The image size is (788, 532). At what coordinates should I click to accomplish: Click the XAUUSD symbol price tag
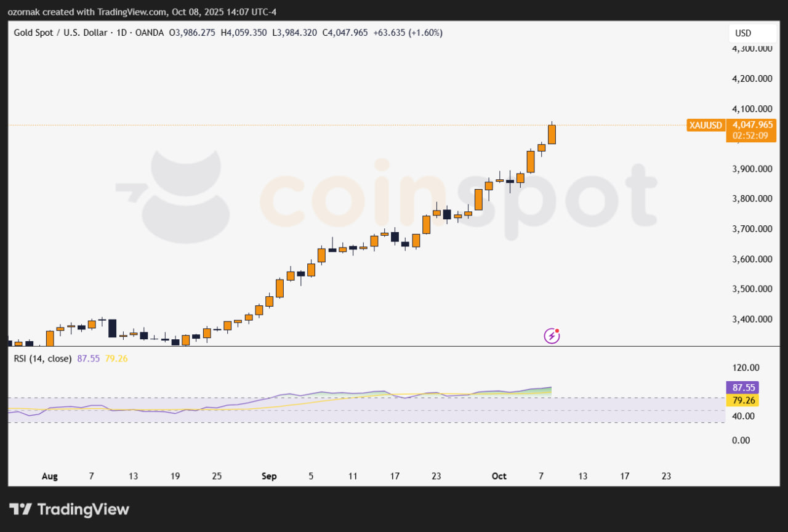(x=706, y=125)
